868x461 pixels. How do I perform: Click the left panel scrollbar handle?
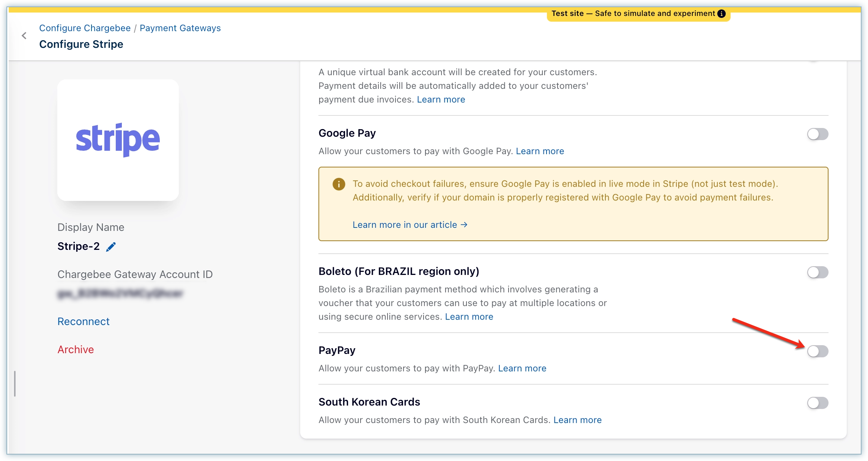click(15, 384)
